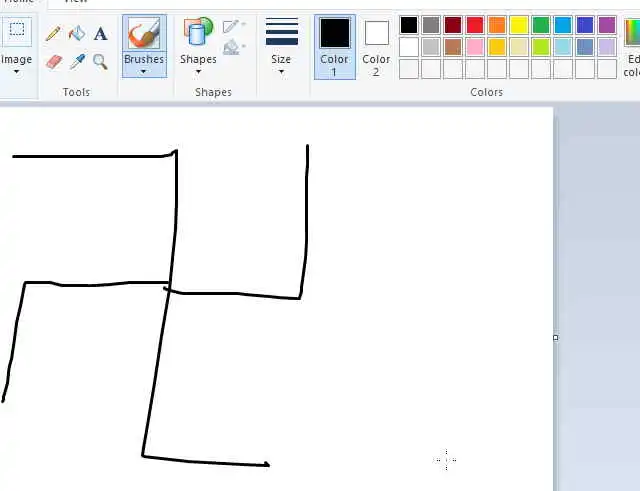Pick the gold color swatch
This screenshot has height=491, width=640.
pyautogui.click(x=497, y=47)
